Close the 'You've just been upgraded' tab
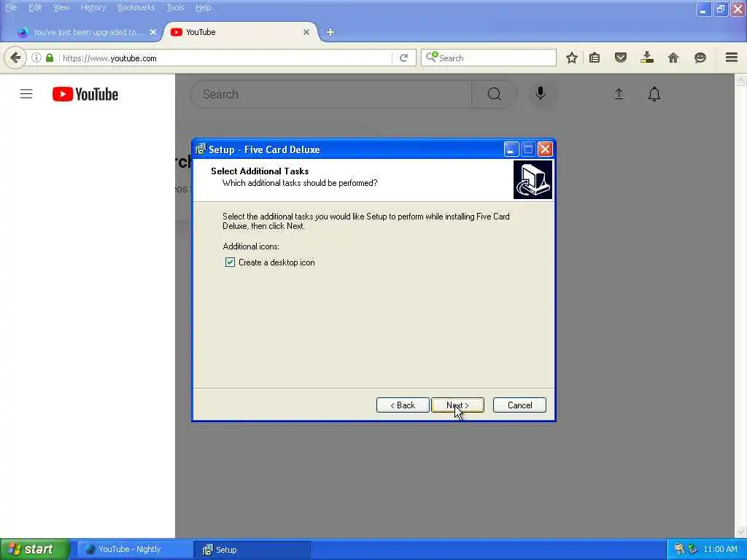Viewport: 747px width, 560px height. pos(153,32)
